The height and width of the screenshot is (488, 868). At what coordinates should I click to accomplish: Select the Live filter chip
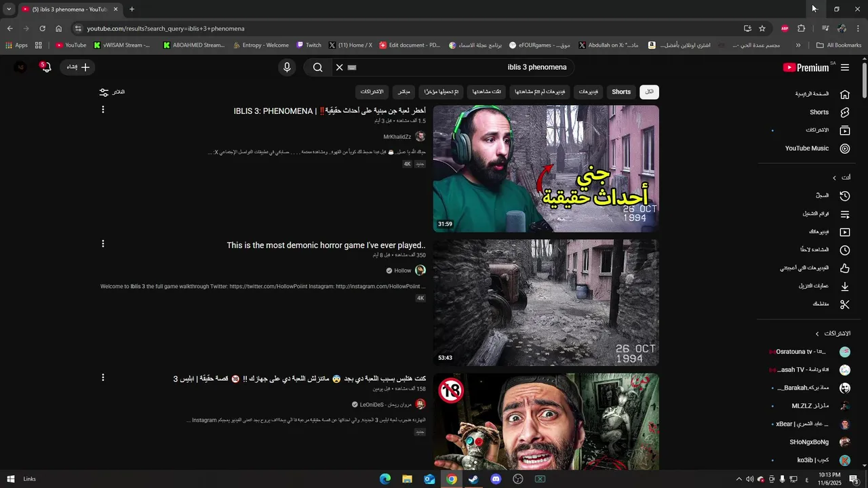(x=403, y=92)
